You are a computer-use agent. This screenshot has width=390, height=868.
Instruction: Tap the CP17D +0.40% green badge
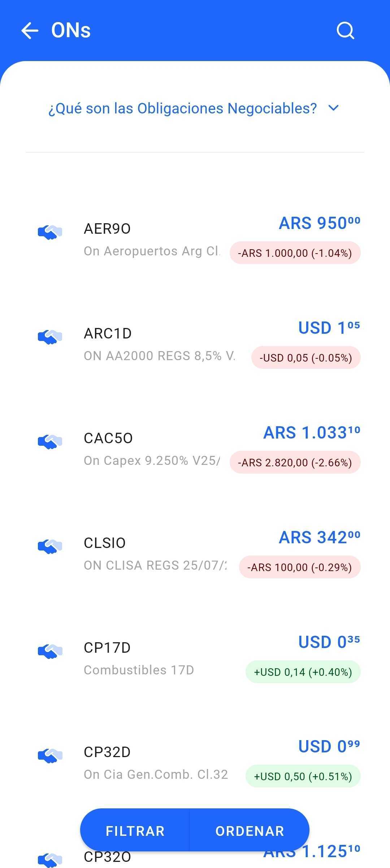pos(303,672)
